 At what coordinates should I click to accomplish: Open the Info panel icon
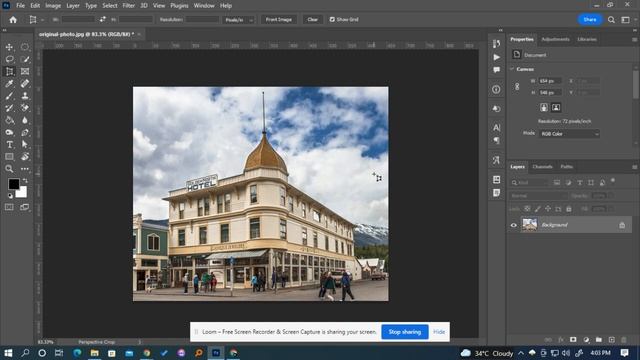pyautogui.click(x=496, y=89)
